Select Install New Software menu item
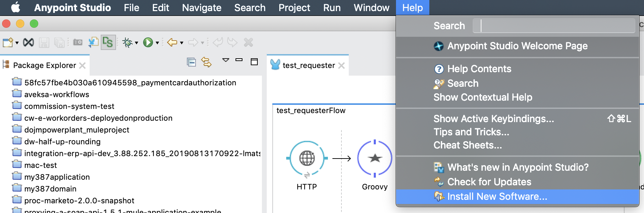The image size is (644, 213). [x=497, y=197]
